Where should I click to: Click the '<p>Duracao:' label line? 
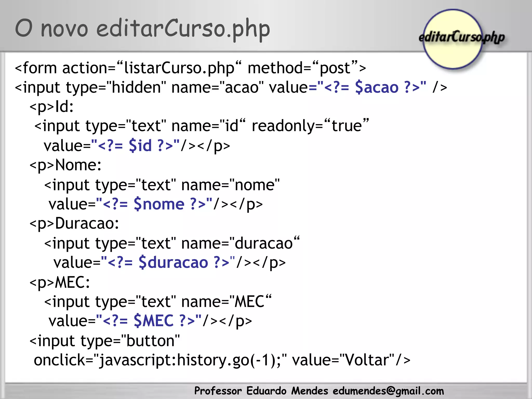pyautogui.click(x=74, y=224)
